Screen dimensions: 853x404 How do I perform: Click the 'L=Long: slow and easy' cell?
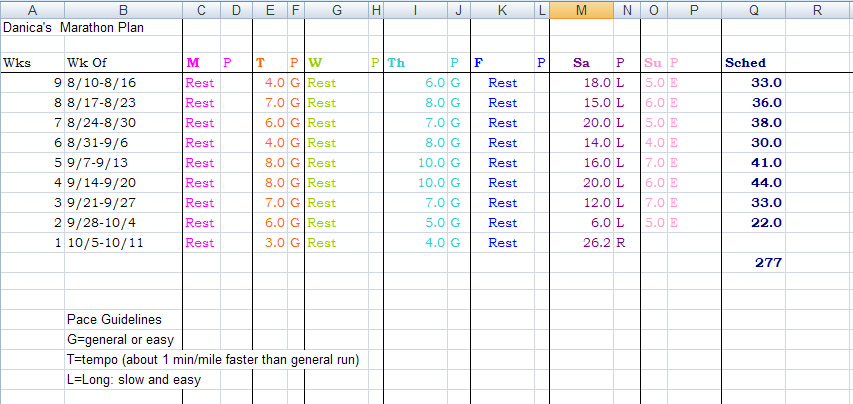click(x=134, y=380)
